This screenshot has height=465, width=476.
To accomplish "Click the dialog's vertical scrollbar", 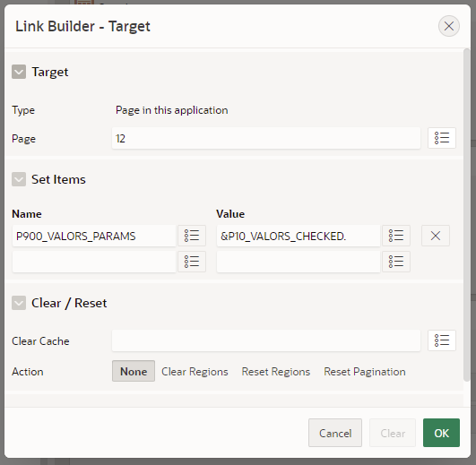I will (467, 215).
